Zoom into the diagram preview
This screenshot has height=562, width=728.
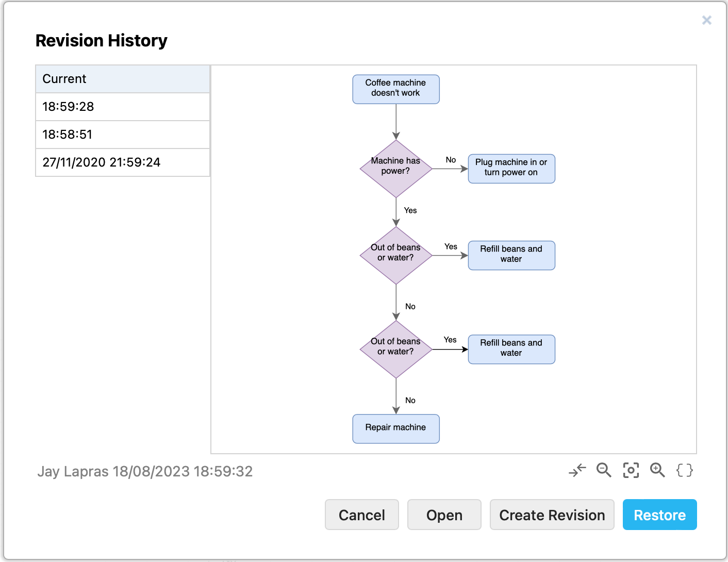pos(658,470)
